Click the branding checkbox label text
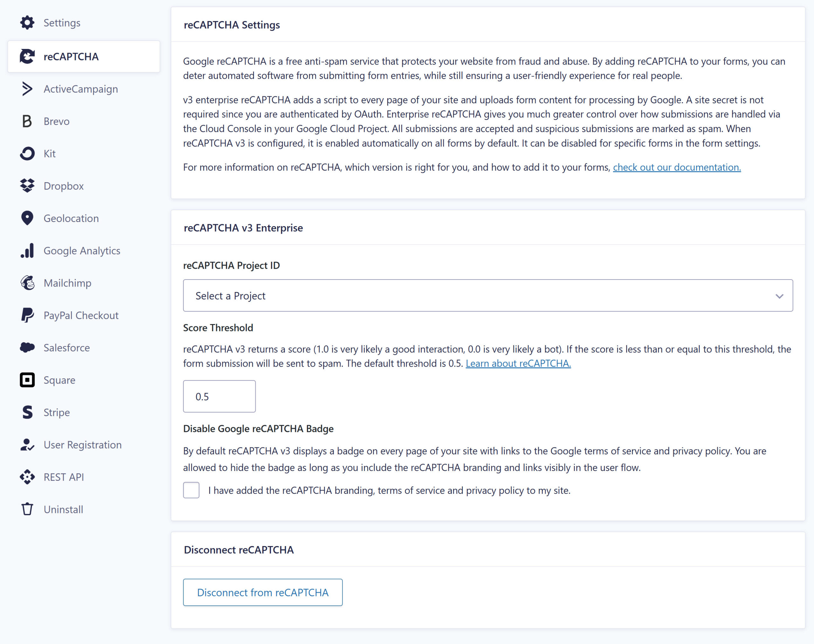Screen dimensions: 814x644 [x=390, y=490]
